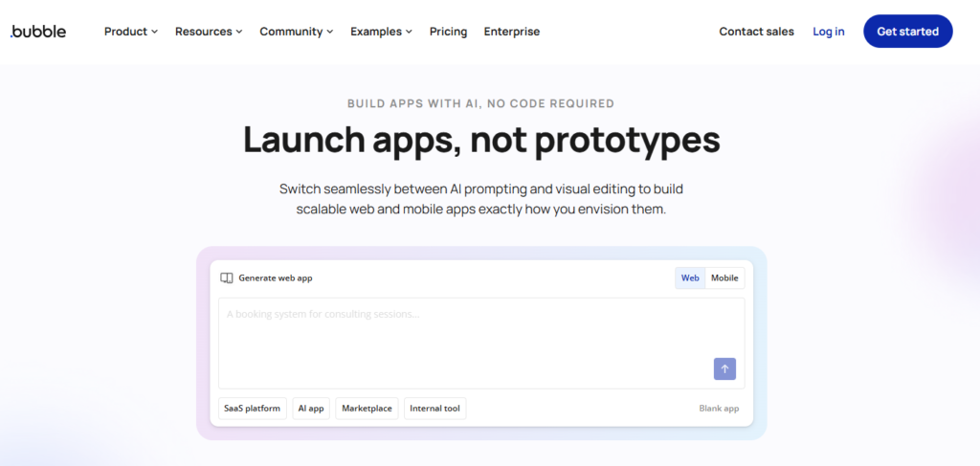The width and height of the screenshot is (980, 466).
Task: Expand the Community menu
Action: 297,32
